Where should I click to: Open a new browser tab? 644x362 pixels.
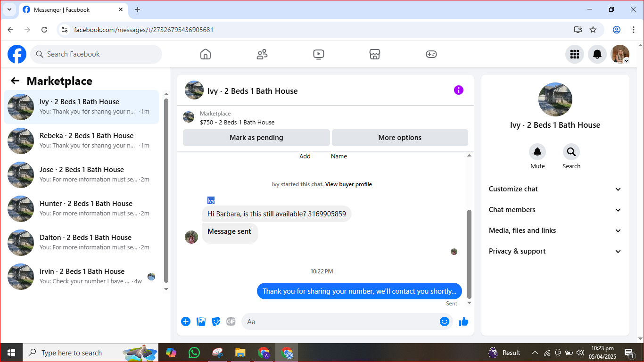pos(138,9)
